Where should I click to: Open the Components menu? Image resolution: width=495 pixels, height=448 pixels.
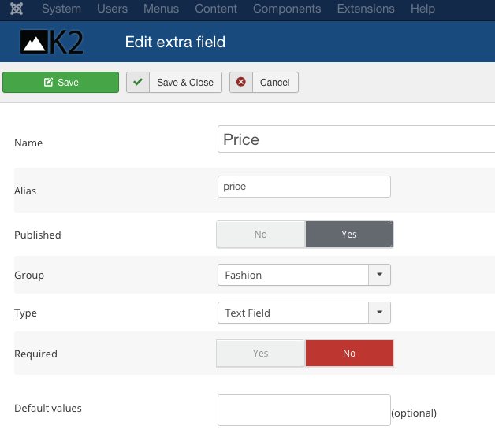(287, 9)
